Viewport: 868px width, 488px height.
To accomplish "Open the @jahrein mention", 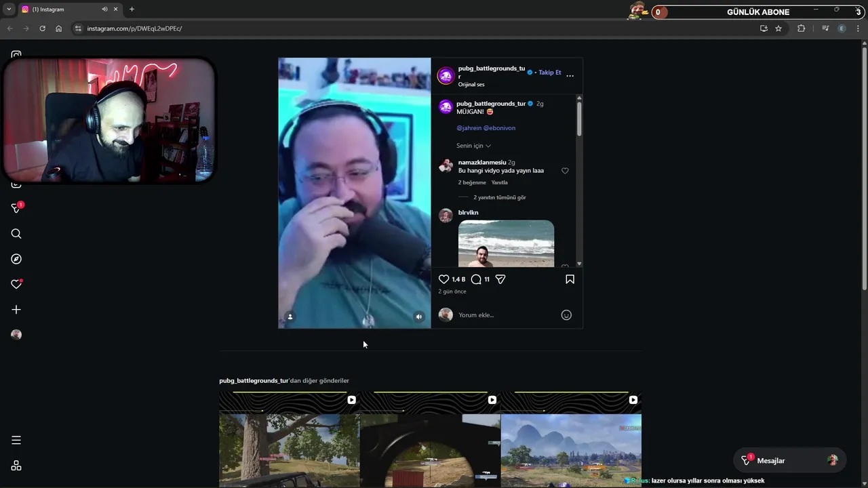I will [x=469, y=128].
